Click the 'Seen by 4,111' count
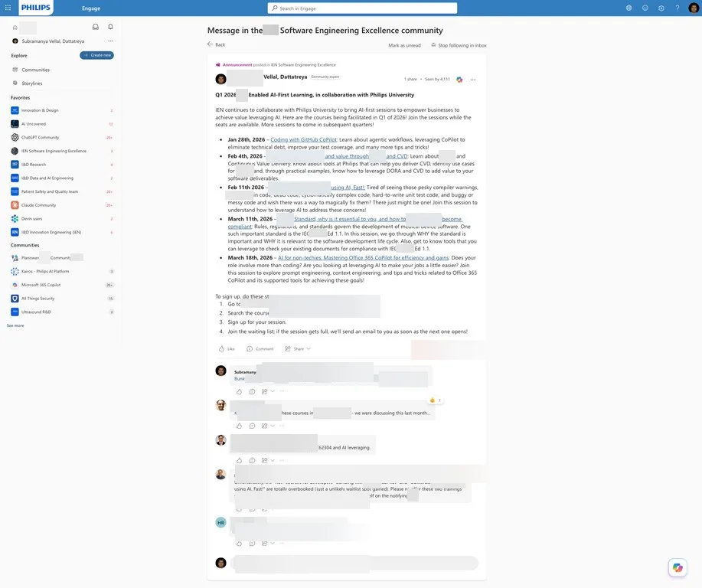Screen dimensions: 702x588 [437, 80]
